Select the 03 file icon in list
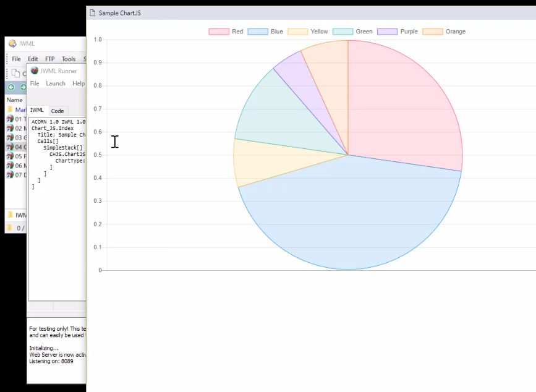536x392 pixels. click(x=10, y=137)
